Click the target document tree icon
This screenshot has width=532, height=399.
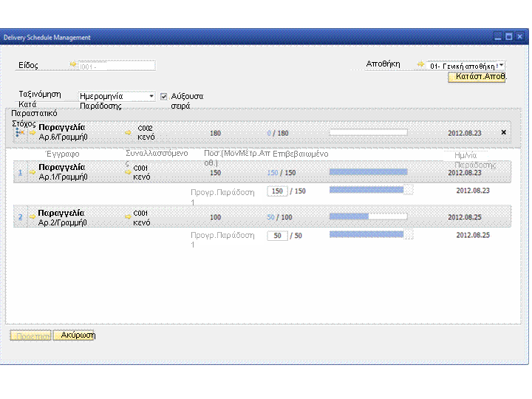(20, 132)
